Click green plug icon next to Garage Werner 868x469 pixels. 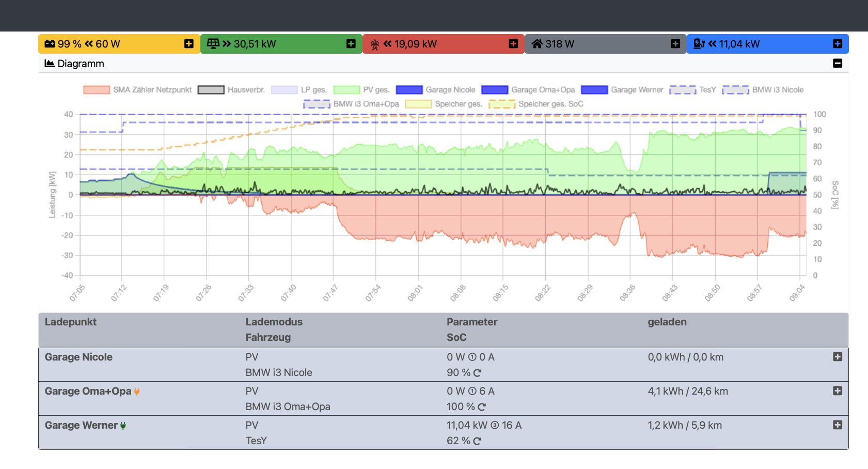pos(123,426)
